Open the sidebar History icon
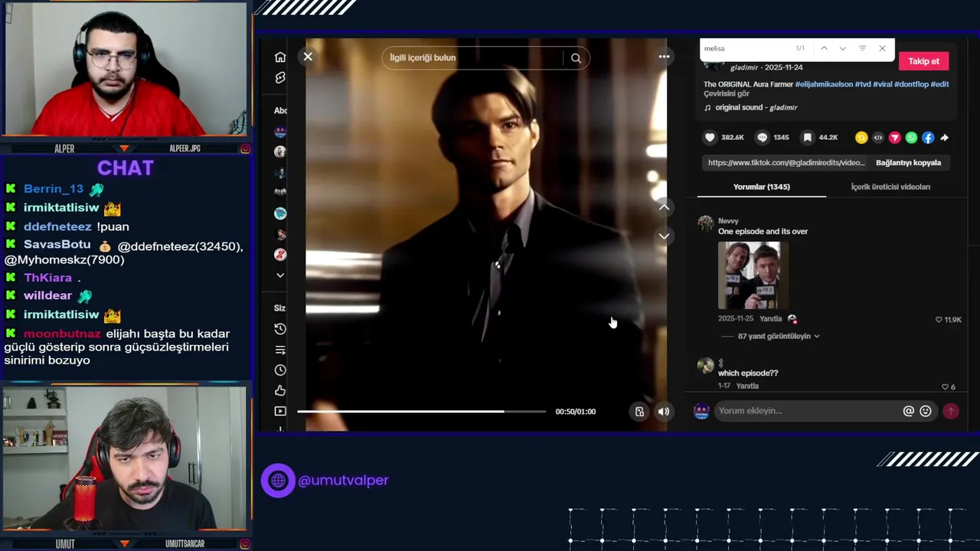Image resolution: width=980 pixels, height=551 pixels. 280,329
